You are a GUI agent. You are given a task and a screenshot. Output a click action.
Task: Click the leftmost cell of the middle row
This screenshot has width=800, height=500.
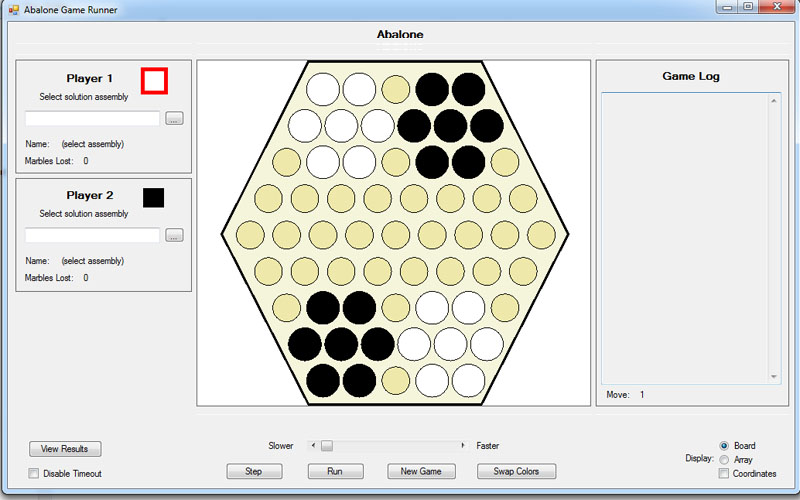250,235
